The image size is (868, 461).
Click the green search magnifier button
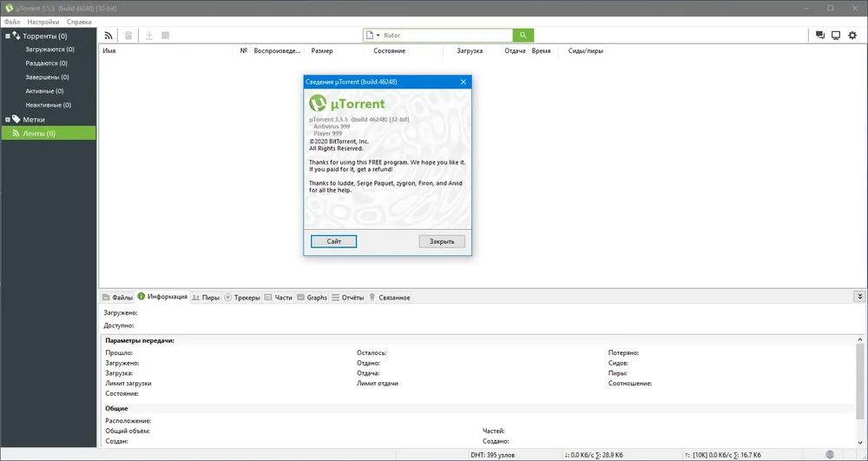523,36
